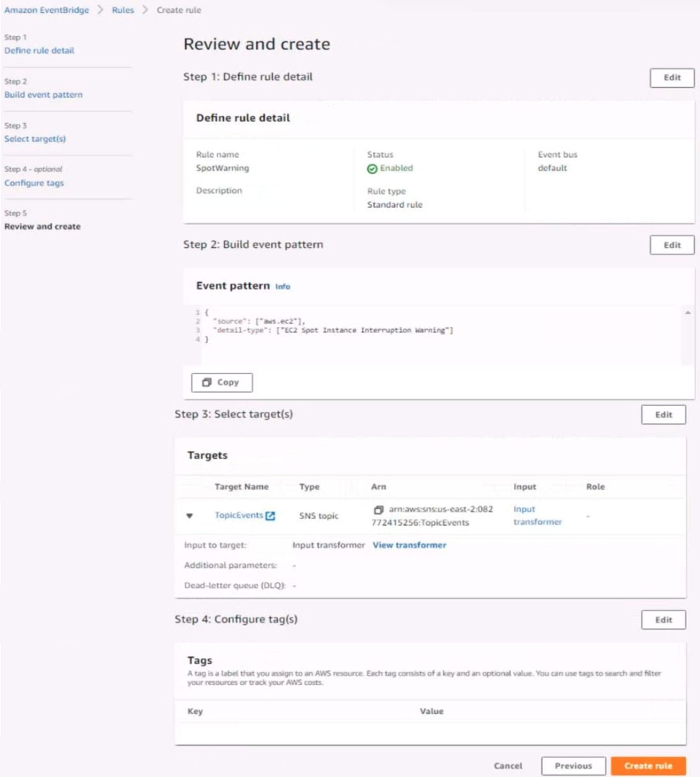The image size is (700, 777).
Task: Collapse the TopicEvents target row triangle
Action: click(x=189, y=516)
